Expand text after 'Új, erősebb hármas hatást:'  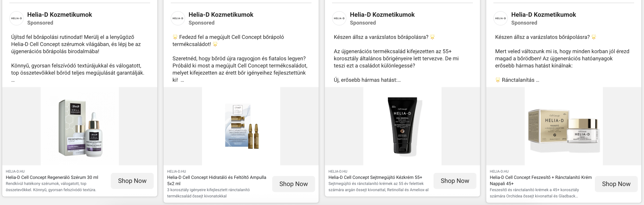coord(399,80)
